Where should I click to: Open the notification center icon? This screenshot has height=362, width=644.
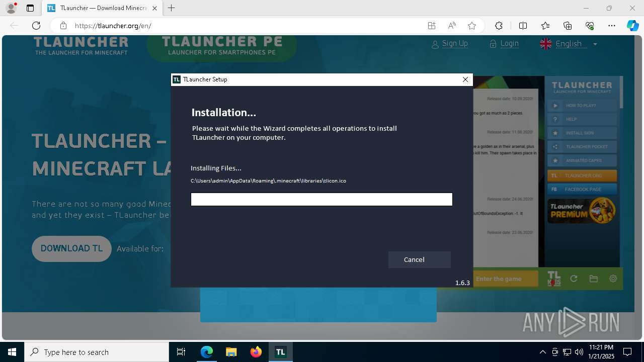[x=628, y=352]
